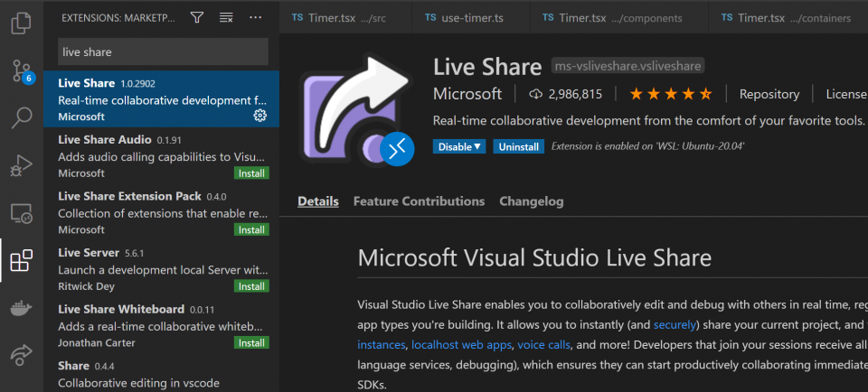The image size is (868, 392).
Task: Select Live Share Whiteboard extension entry
Action: pos(161,325)
